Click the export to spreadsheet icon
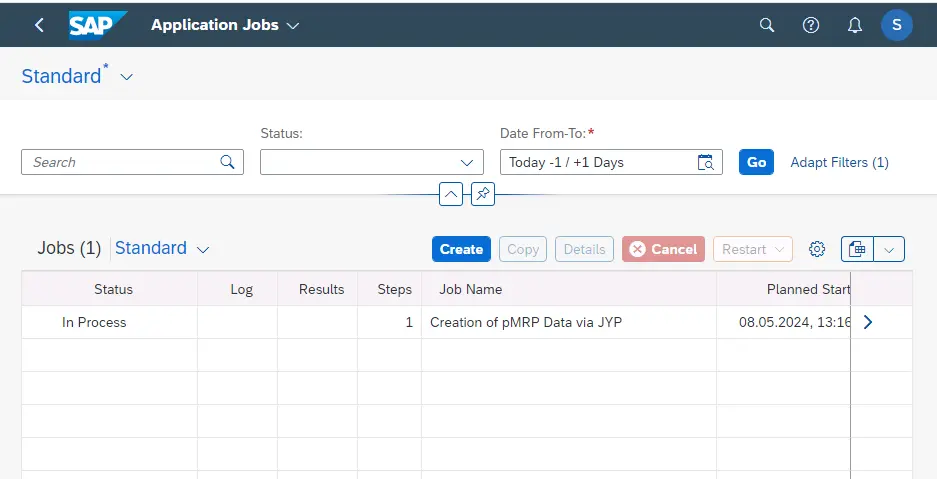The width and height of the screenshot is (937, 479). click(x=858, y=249)
